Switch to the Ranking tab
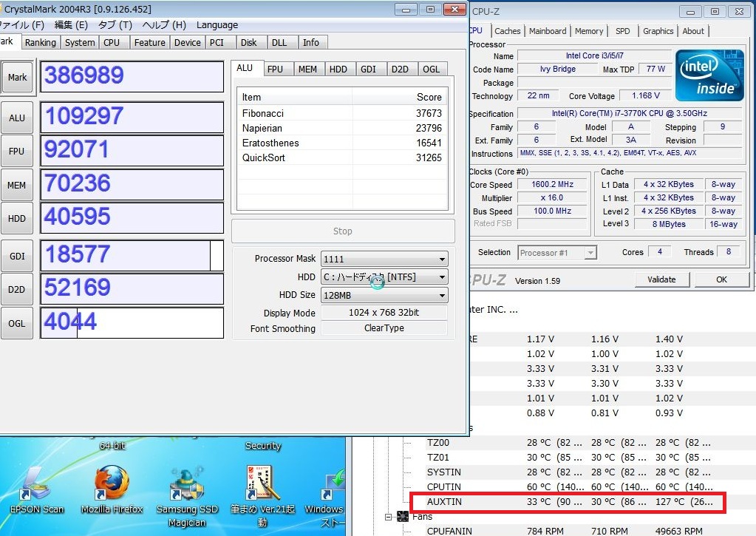Image resolution: width=756 pixels, height=536 pixels. [40, 43]
